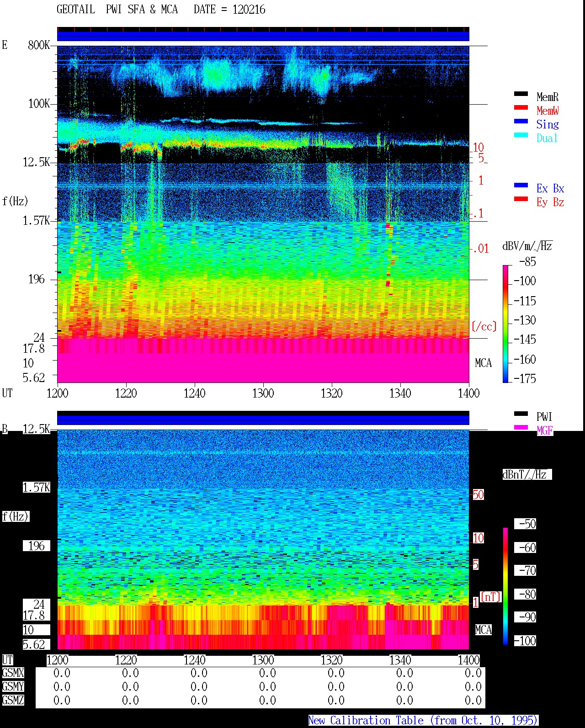Click the 1220 time tick under the B panel

(126, 660)
